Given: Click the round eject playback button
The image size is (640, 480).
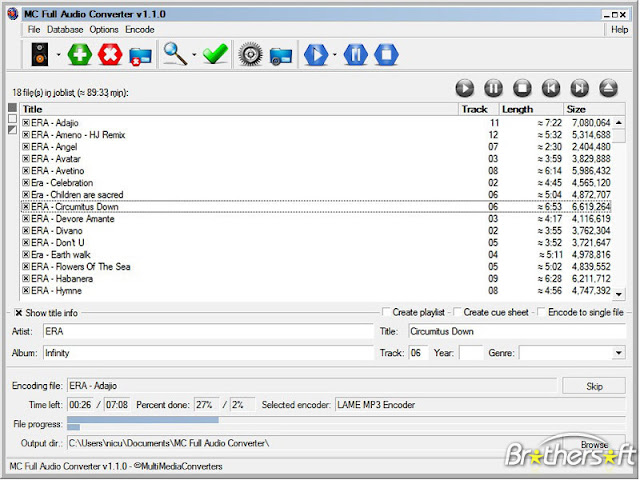Looking at the screenshot, I should [x=608, y=88].
